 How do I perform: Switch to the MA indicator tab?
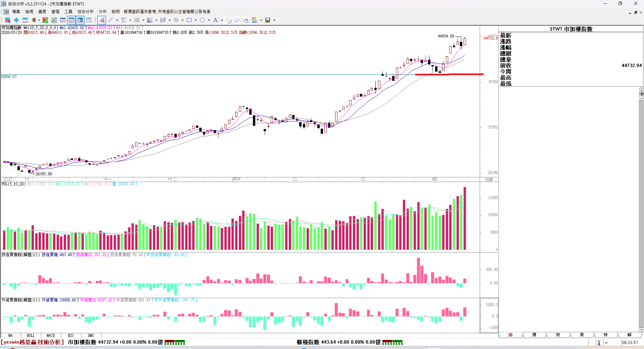point(10,335)
